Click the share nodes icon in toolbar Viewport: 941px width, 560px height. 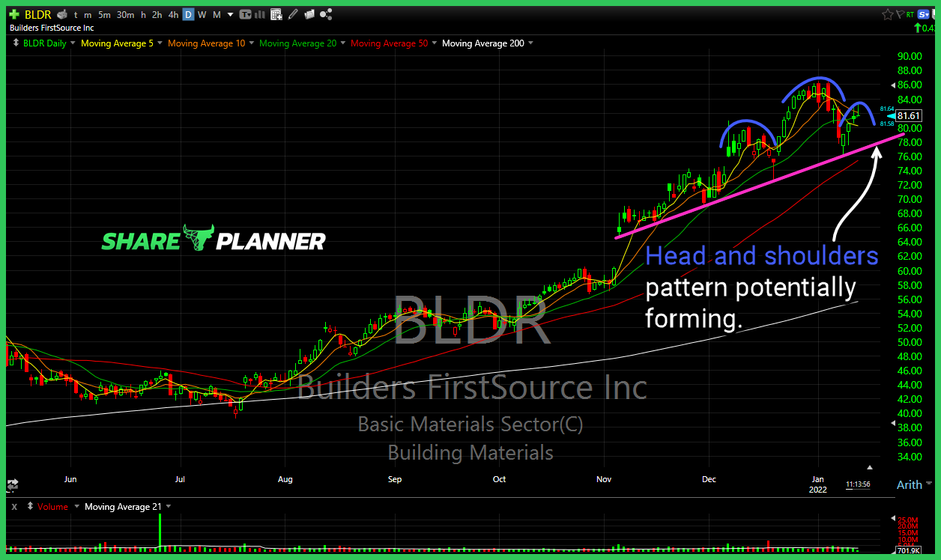[x=325, y=13]
